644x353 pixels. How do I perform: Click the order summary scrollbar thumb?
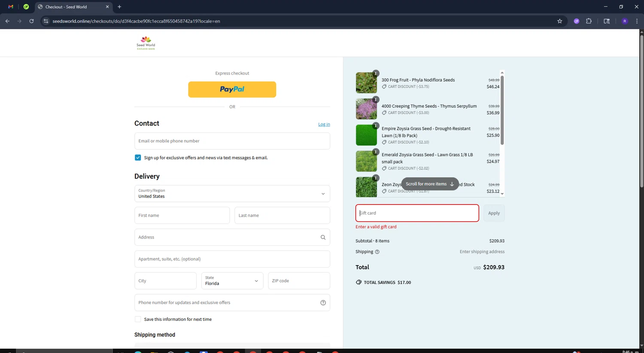coord(502,110)
